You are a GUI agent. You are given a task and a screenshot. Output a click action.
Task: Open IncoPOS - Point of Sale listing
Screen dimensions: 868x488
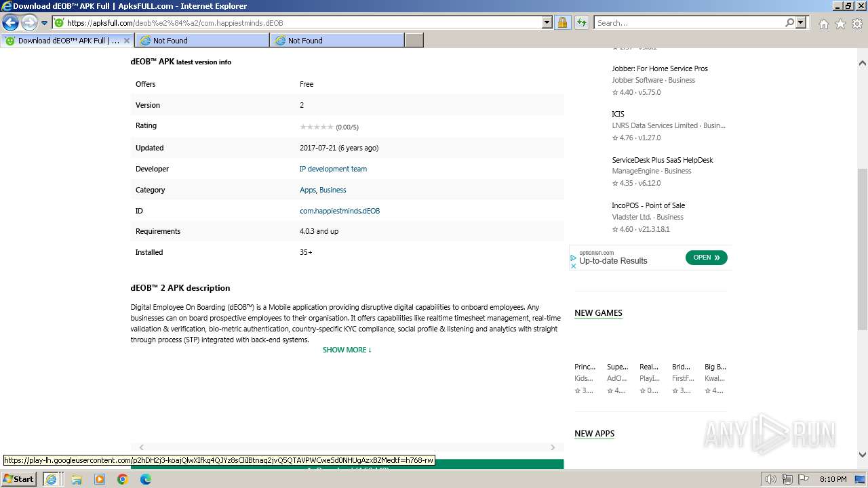[648, 205]
